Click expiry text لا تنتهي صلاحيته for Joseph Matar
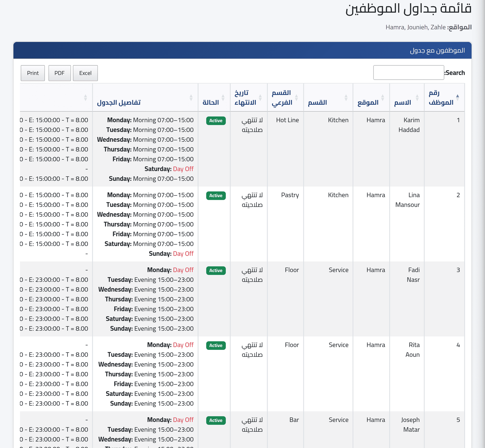Screen dimensions: 485x448 click(x=252, y=425)
